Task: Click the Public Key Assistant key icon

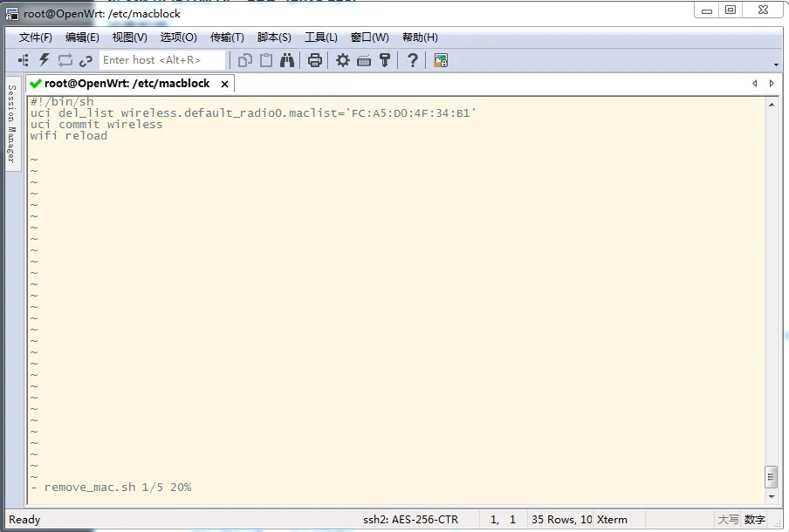Action: tap(385, 60)
